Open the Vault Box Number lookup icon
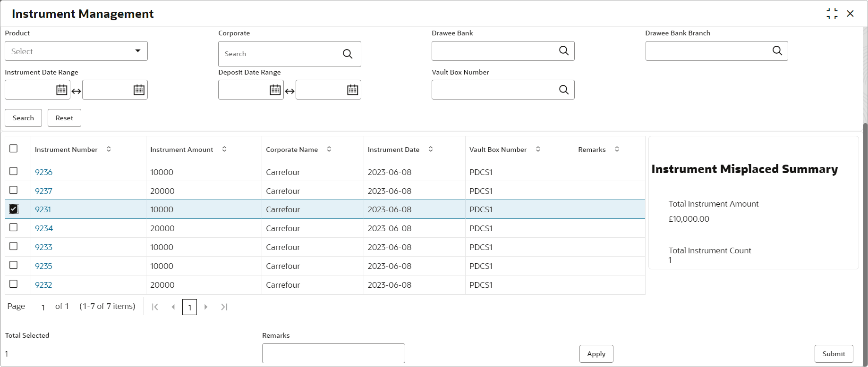 (x=564, y=90)
